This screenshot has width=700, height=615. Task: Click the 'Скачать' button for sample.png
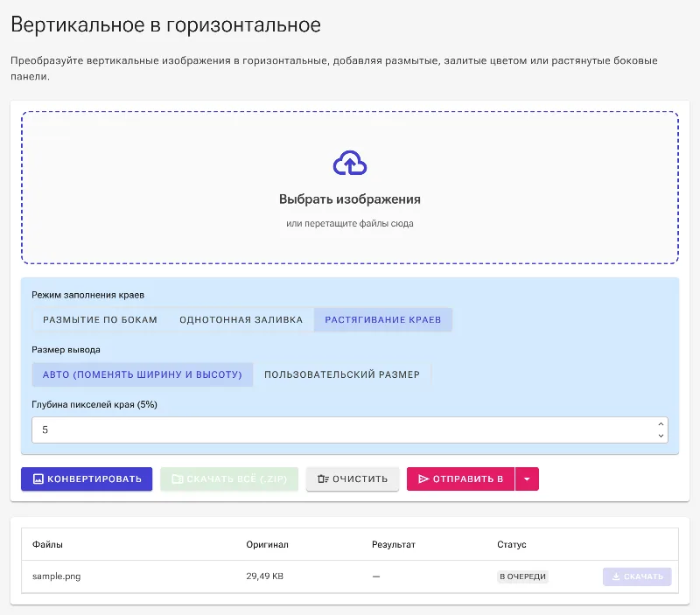pos(637,577)
